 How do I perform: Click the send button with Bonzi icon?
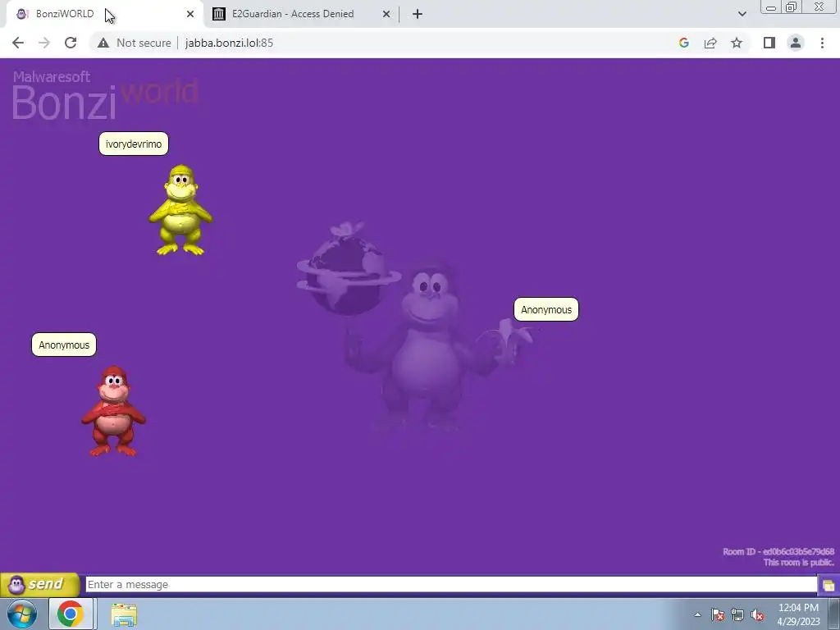(39, 584)
